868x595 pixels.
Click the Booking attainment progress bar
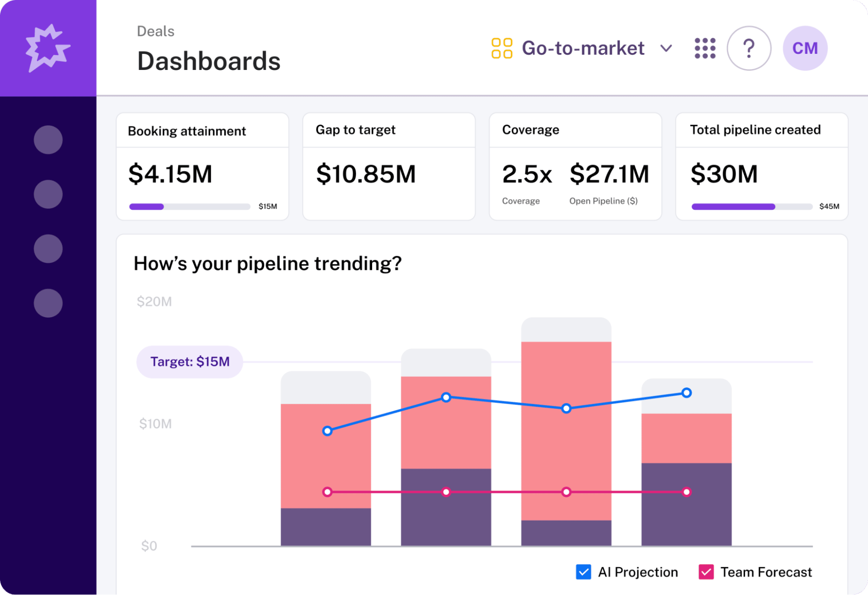click(x=190, y=207)
